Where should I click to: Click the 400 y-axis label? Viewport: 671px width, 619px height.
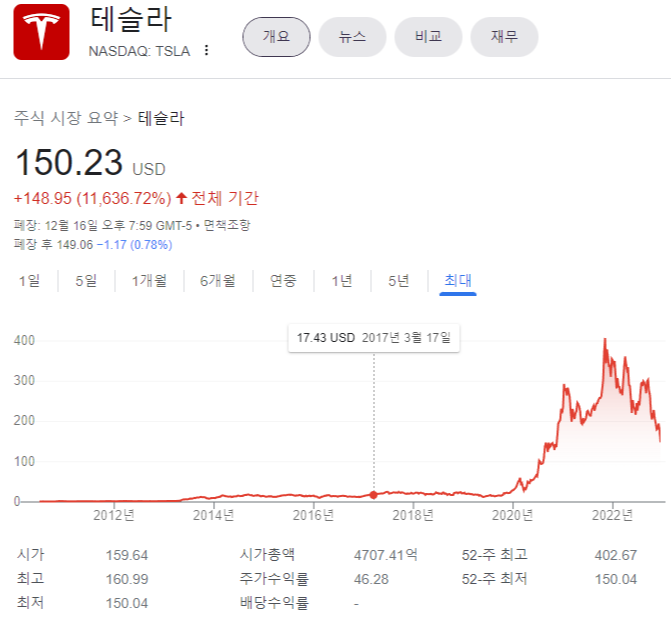tap(24, 340)
